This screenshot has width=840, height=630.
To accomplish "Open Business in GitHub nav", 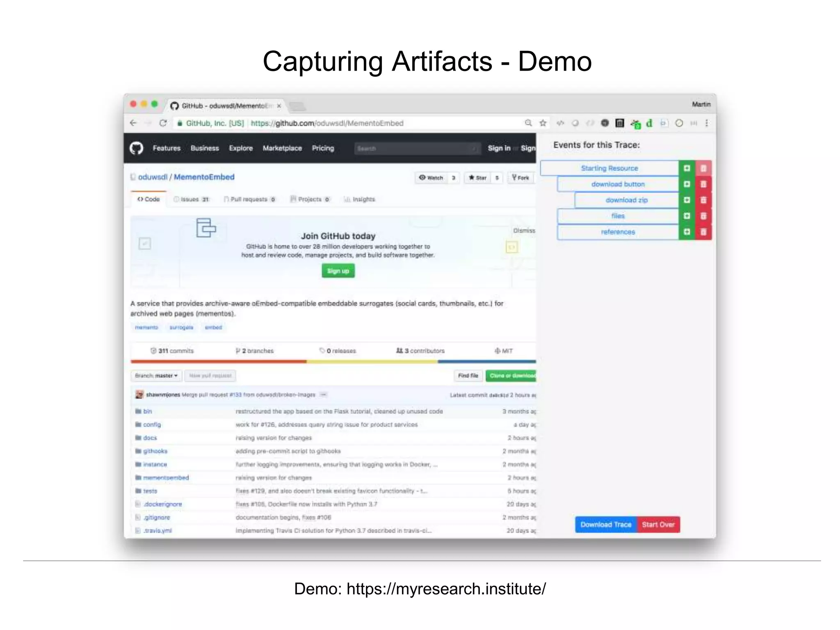I will [205, 148].
